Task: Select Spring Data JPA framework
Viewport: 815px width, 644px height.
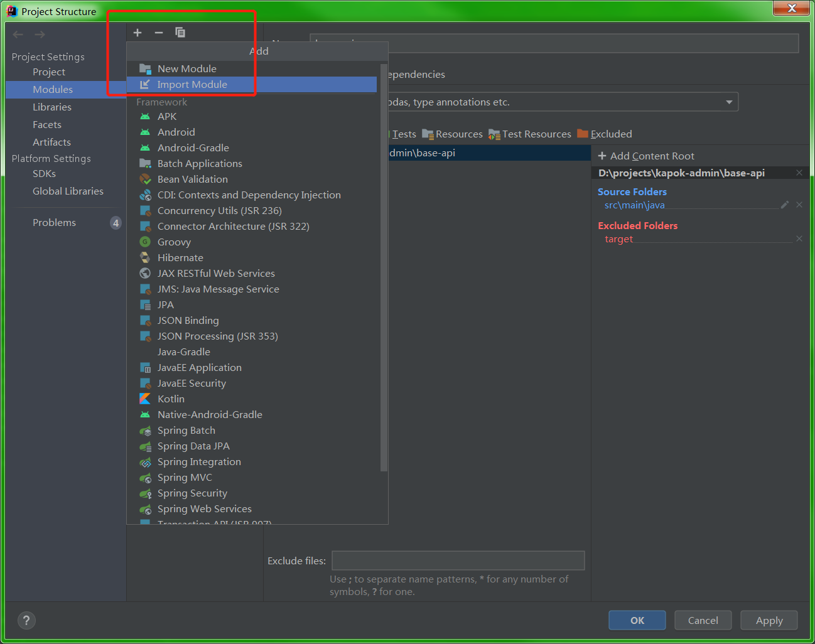Action: 253,446
